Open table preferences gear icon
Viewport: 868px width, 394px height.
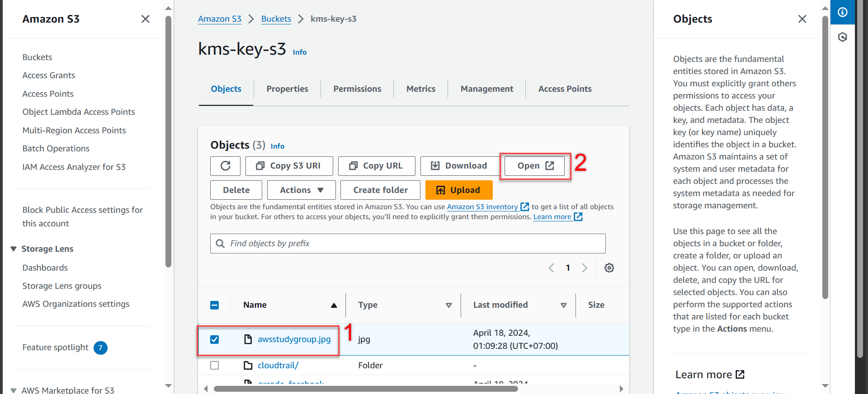[609, 268]
